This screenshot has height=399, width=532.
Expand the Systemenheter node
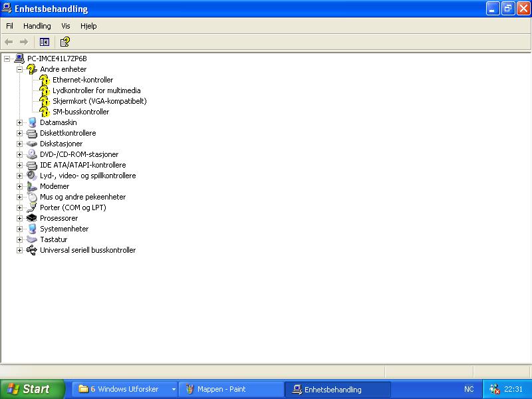(20, 229)
